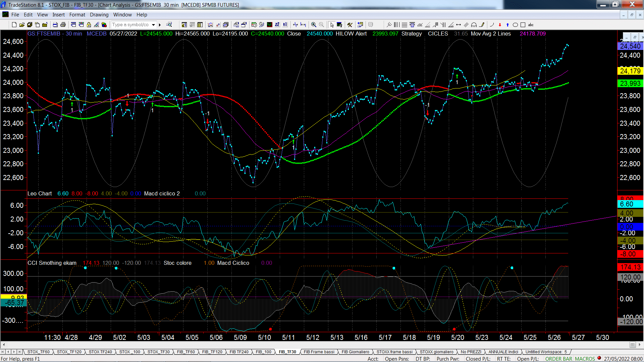Click the symbol lookup magnifier icon

(169, 25)
